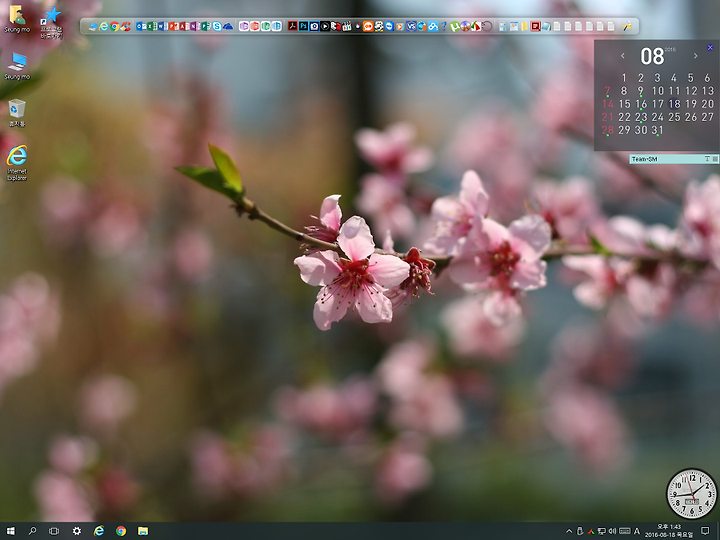Open Excel from the top dock
The image size is (720, 540).
tap(152, 27)
